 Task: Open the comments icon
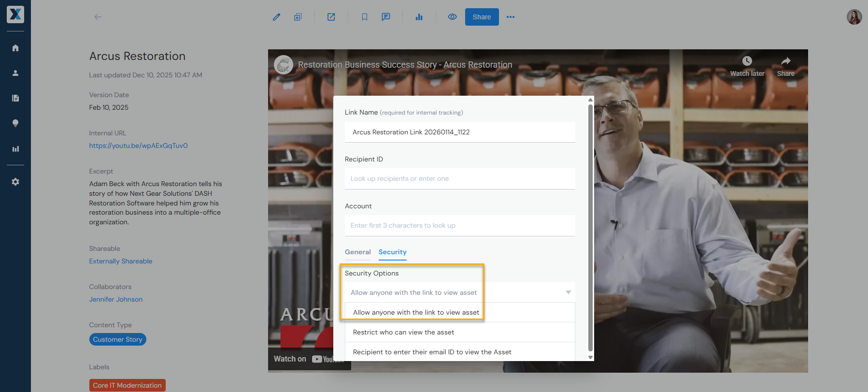[x=386, y=17]
